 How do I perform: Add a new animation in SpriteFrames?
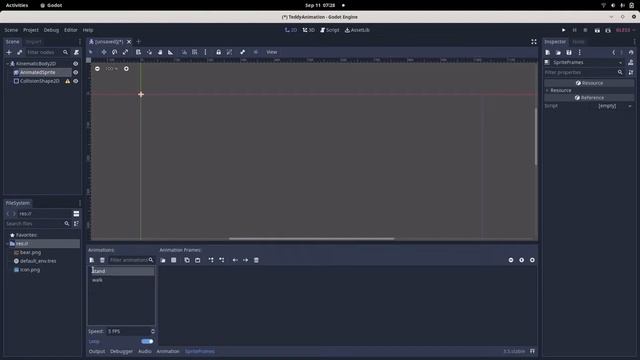pos(91,260)
